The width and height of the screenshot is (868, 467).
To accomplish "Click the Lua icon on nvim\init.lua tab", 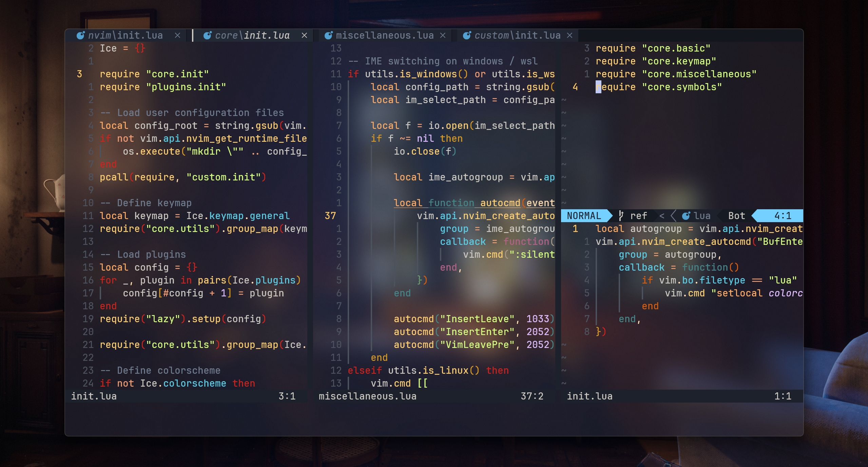I will click(80, 36).
